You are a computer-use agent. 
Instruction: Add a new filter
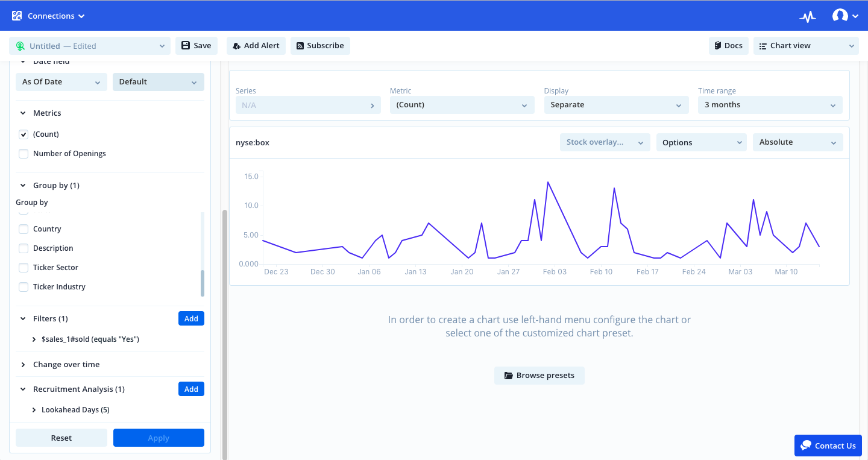[x=191, y=319]
